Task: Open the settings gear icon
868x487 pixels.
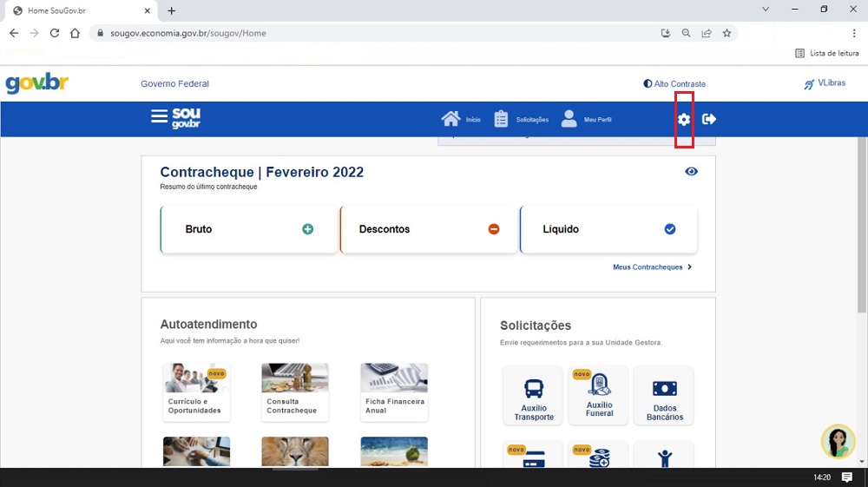Action: pos(684,120)
